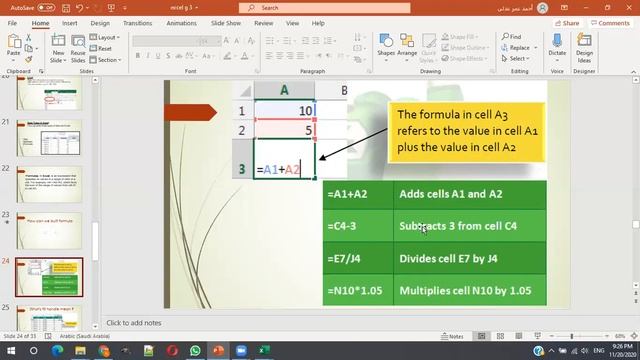Click the ENG language indicator in taskbar
Screen dimensions: 640x360
tap(599, 351)
